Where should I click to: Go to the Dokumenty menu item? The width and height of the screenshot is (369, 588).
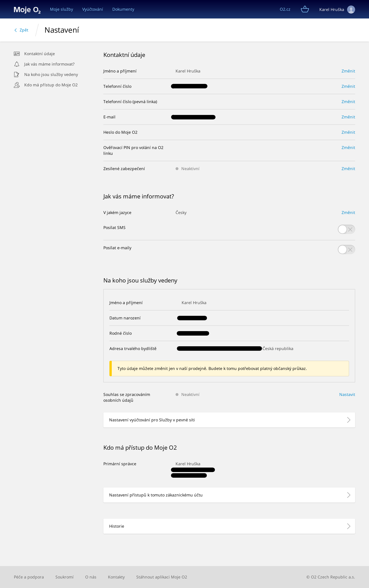[x=123, y=9]
